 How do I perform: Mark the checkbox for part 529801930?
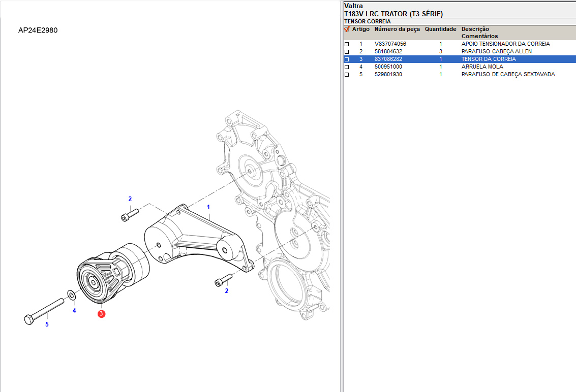[x=347, y=75]
